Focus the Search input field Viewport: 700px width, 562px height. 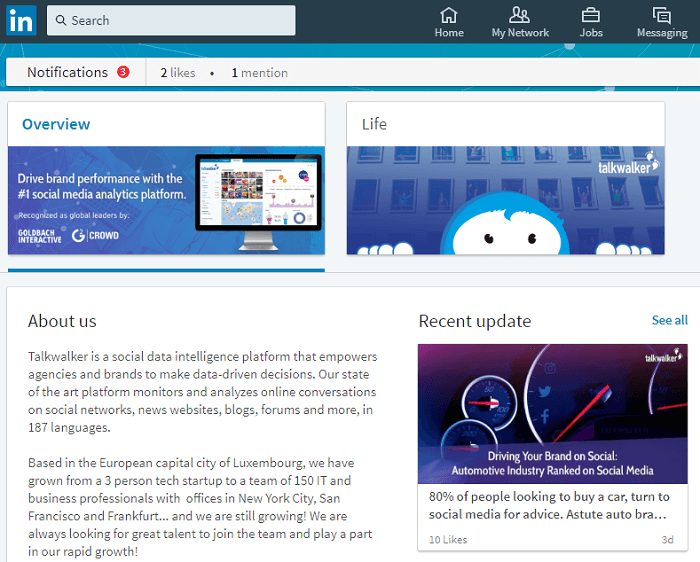[x=171, y=20]
